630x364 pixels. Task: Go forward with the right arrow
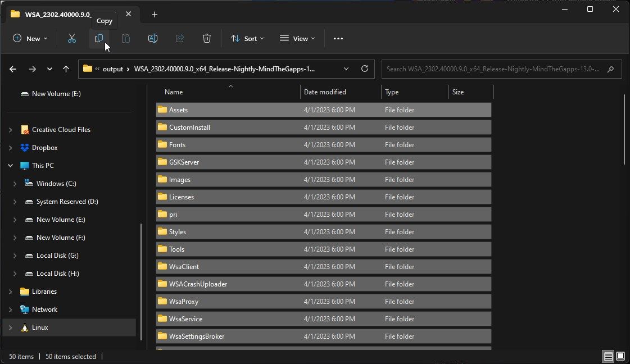33,69
